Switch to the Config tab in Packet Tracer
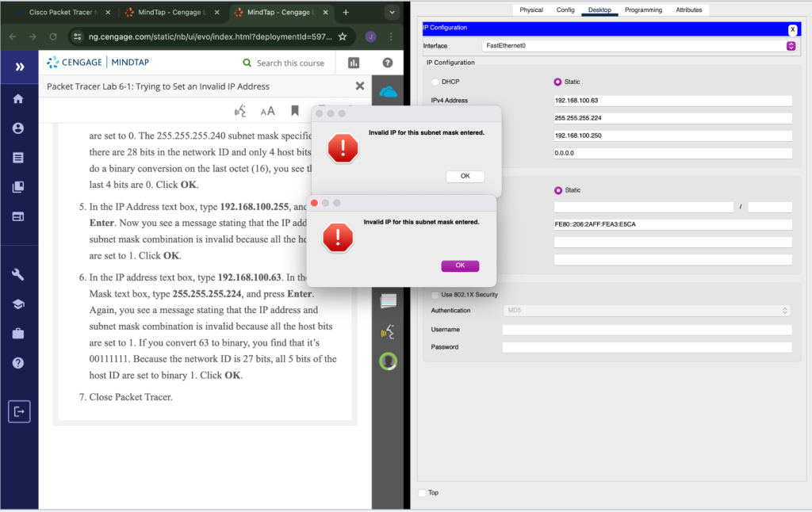The image size is (812, 512). (x=565, y=10)
